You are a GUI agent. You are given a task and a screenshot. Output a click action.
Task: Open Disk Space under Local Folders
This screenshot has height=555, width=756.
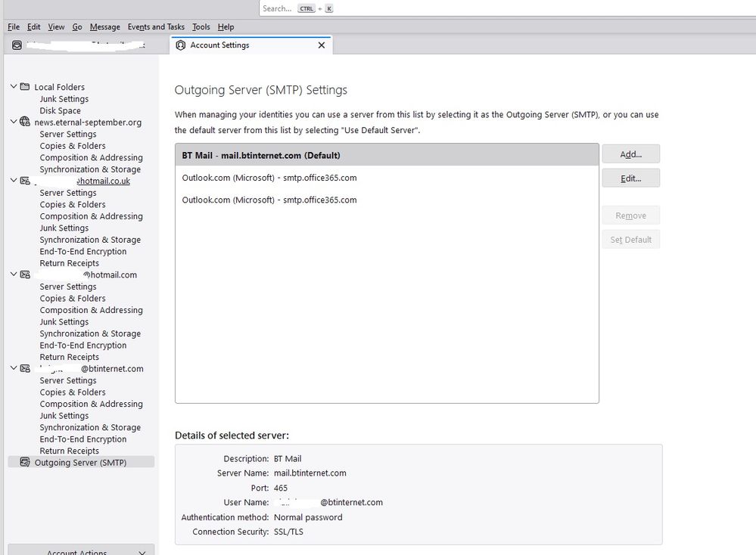click(x=61, y=110)
